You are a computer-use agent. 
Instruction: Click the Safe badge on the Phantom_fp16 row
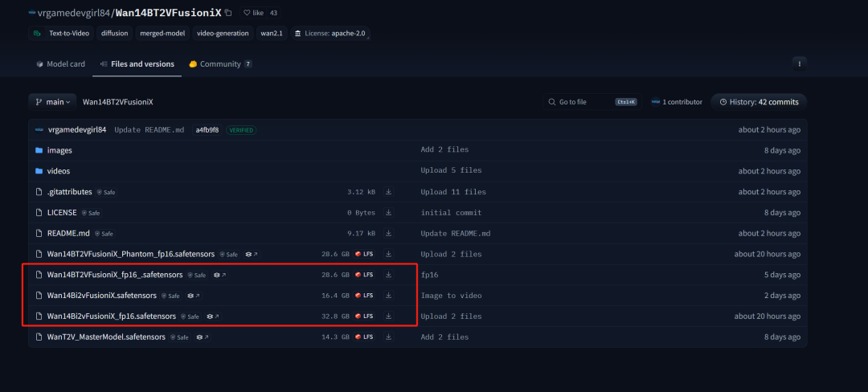[x=228, y=255]
